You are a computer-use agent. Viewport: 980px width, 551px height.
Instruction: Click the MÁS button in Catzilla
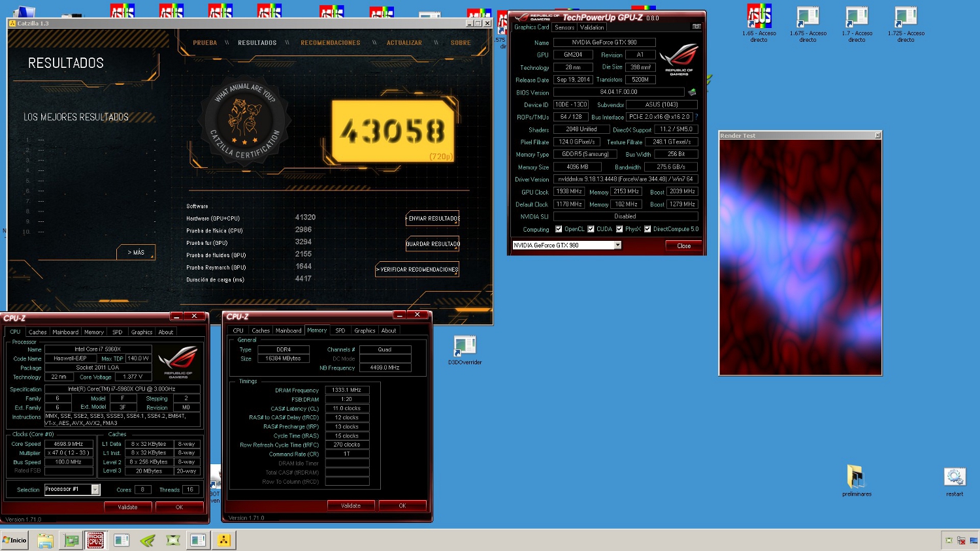coord(136,252)
